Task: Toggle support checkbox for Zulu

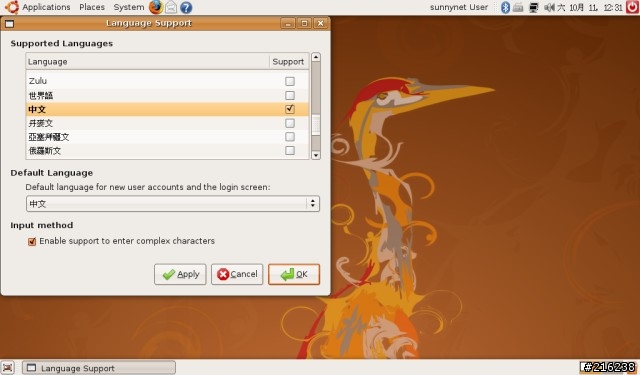Action: point(290,81)
